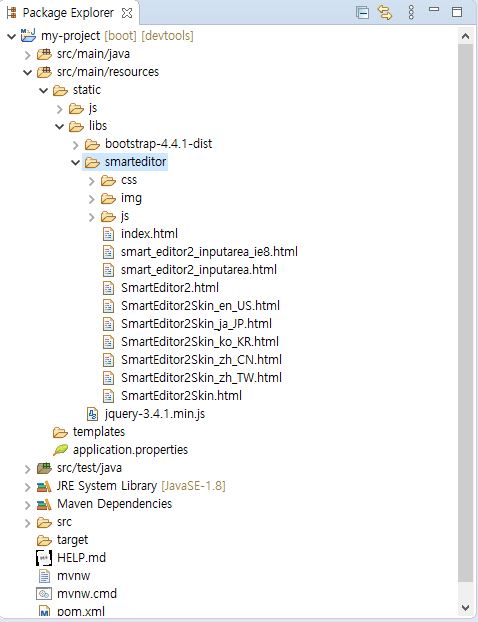Image resolution: width=478 pixels, height=622 pixels.
Task: Minimize the Package Explorer view
Action: pyautogui.click(x=434, y=10)
